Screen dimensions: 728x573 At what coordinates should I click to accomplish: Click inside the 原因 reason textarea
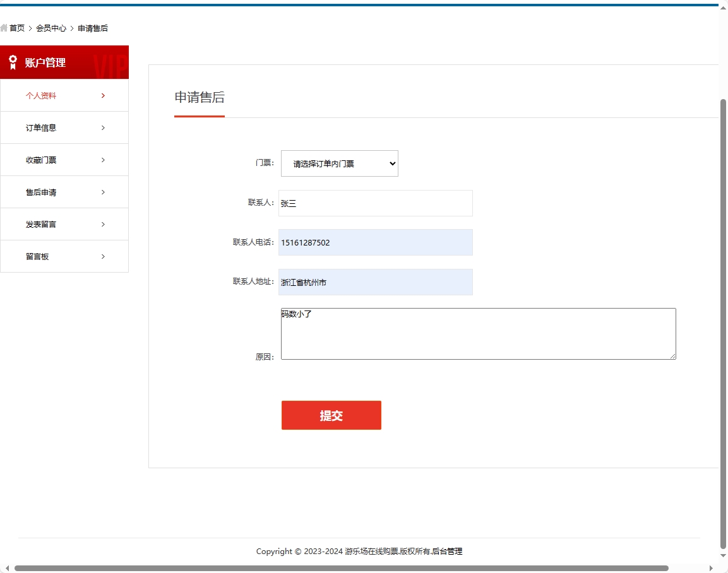pyautogui.click(x=478, y=333)
